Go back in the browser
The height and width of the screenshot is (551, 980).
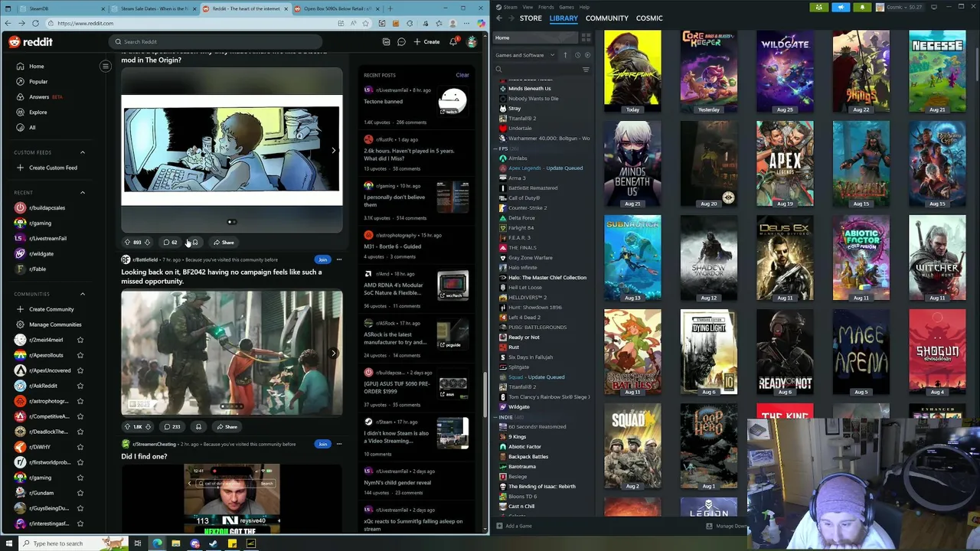8,23
